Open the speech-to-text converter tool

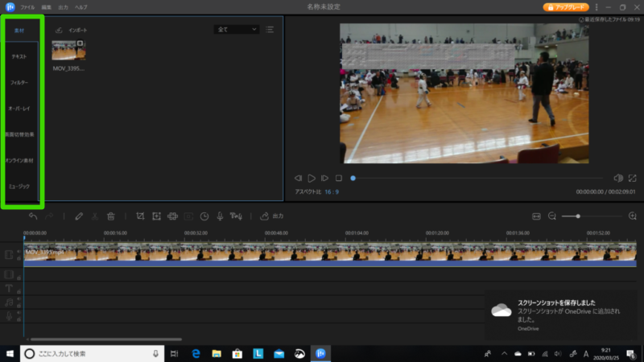(236, 216)
